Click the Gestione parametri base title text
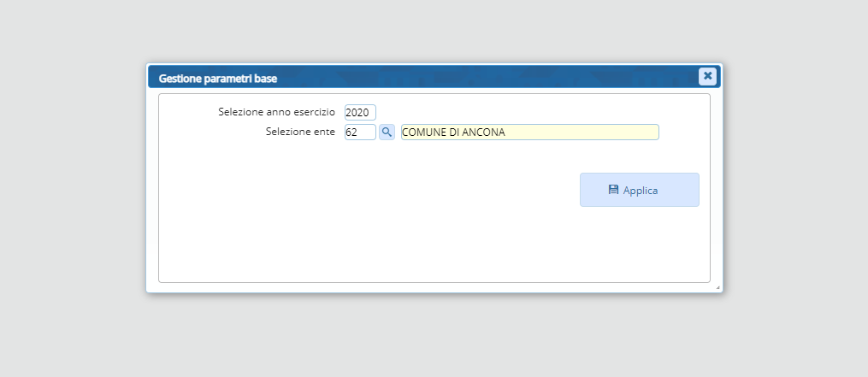 (217, 79)
